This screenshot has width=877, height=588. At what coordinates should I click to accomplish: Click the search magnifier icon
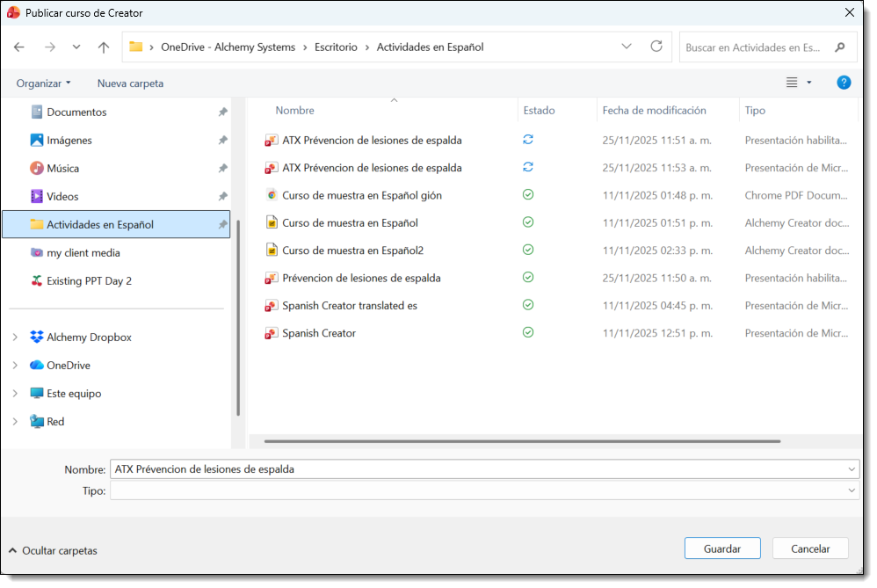[x=839, y=47]
